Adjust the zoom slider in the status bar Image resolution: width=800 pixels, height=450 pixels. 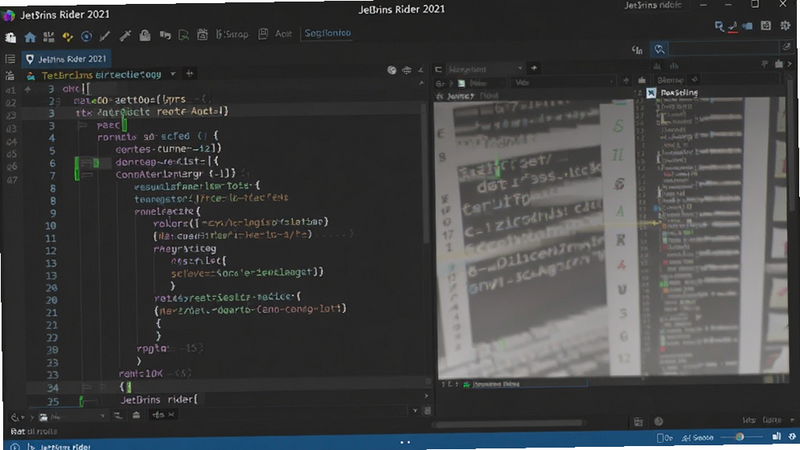(739, 437)
